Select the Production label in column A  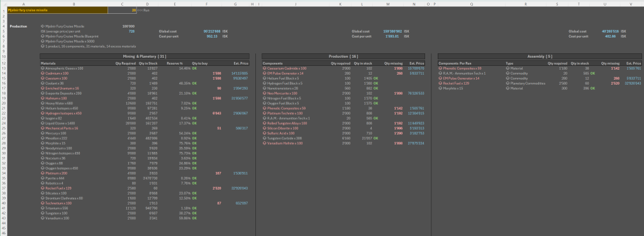[18, 26]
